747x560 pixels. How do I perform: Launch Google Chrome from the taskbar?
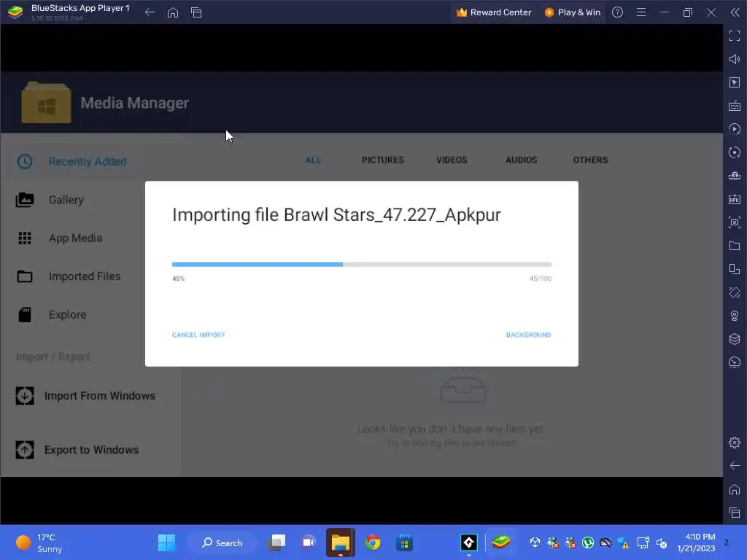[373, 542]
